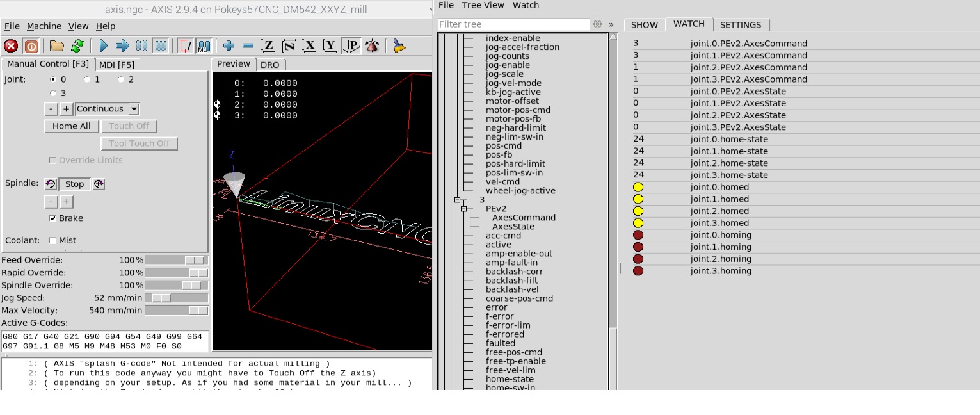Toggle rotate/zoom cone icon
This screenshot has width=980, height=415.
(x=372, y=46)
